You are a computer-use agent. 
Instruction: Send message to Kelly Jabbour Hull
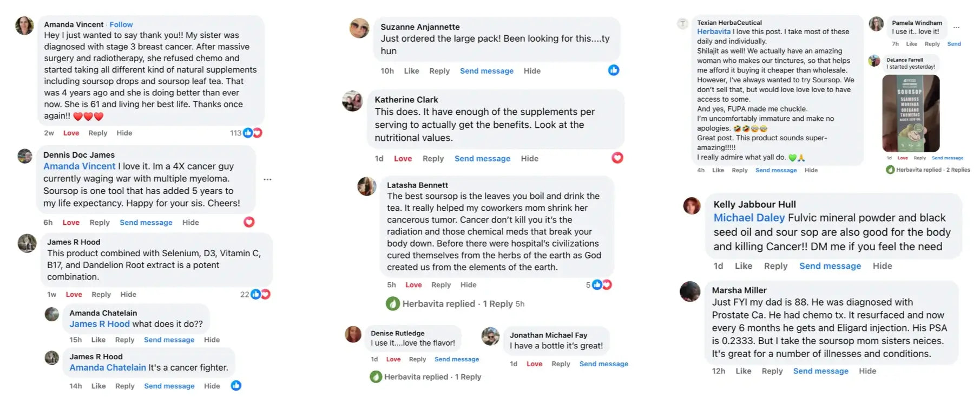coord(830,266)
